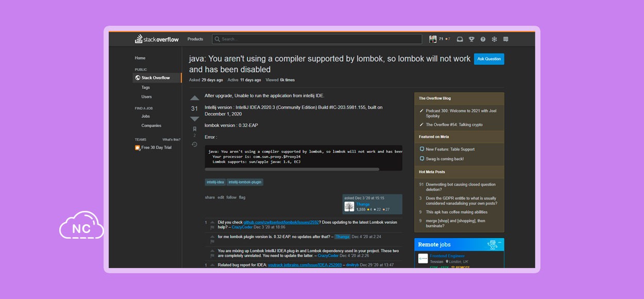Flag the first comment by CrazyCoder
644x299 pixels.
point(212,228)
